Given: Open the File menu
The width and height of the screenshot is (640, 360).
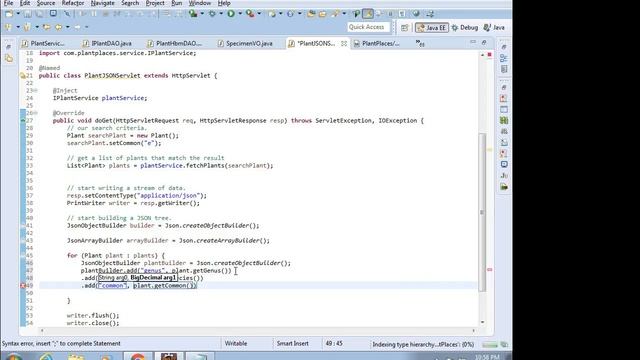Looking at the screenshot, I should coord(8,3).
